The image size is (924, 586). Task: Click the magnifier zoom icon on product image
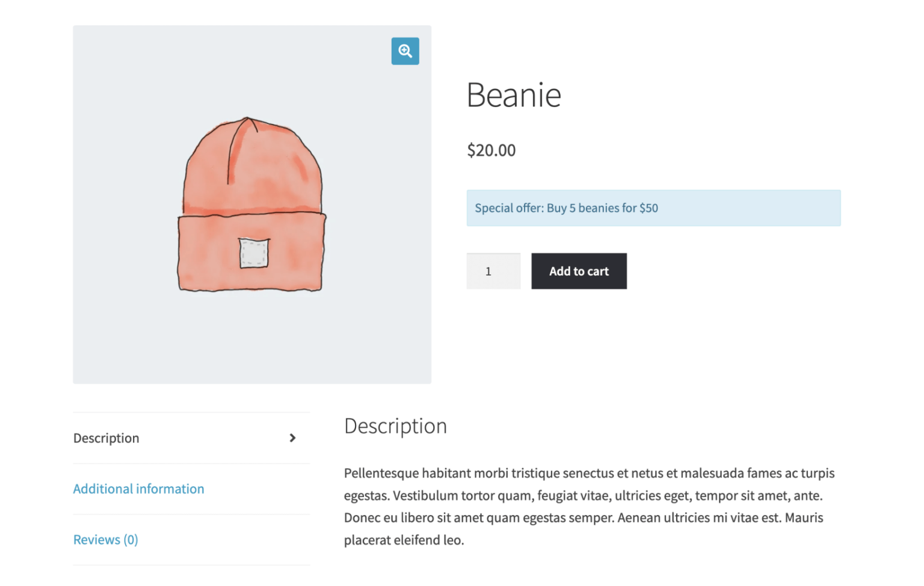405,51
